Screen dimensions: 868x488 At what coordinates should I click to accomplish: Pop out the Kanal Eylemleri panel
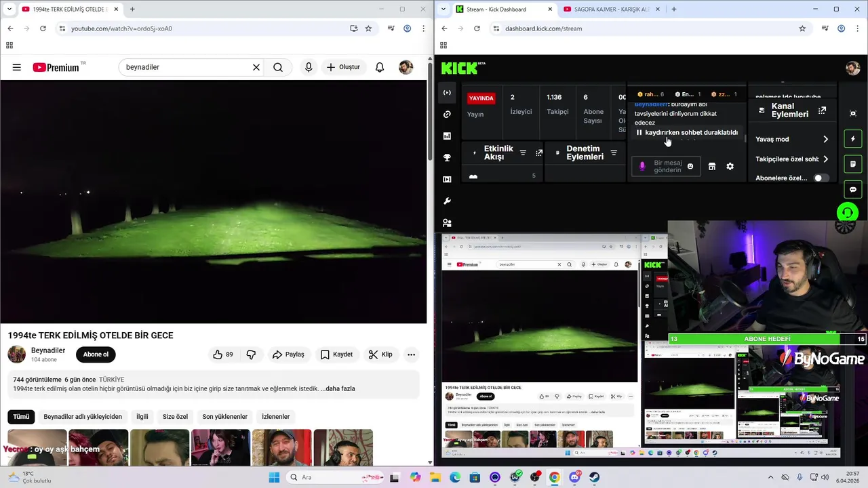tap(822, 110)
